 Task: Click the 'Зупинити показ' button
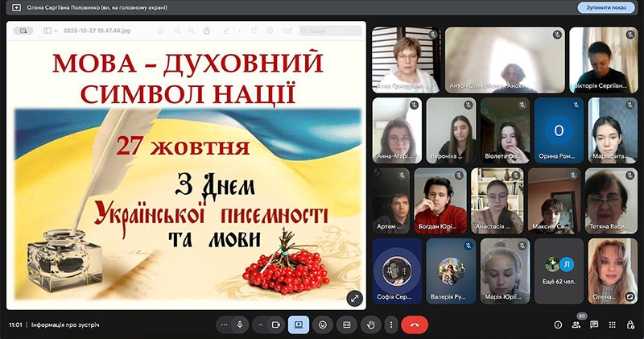click(606, 7)
